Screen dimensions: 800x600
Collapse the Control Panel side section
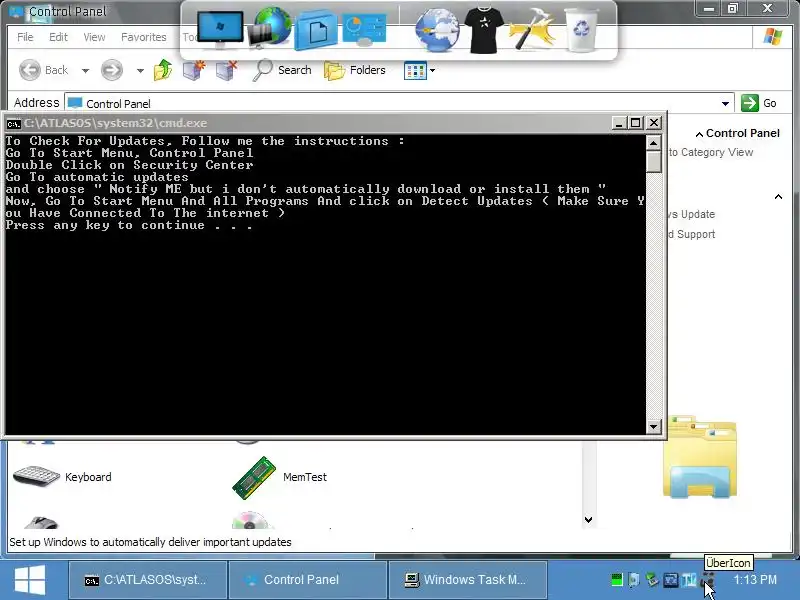coord(699,134)
